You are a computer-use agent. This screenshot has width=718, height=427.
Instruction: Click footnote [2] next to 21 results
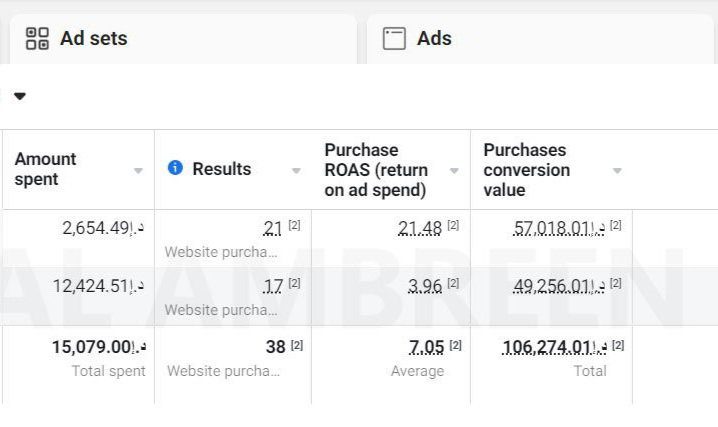point(295,226)
